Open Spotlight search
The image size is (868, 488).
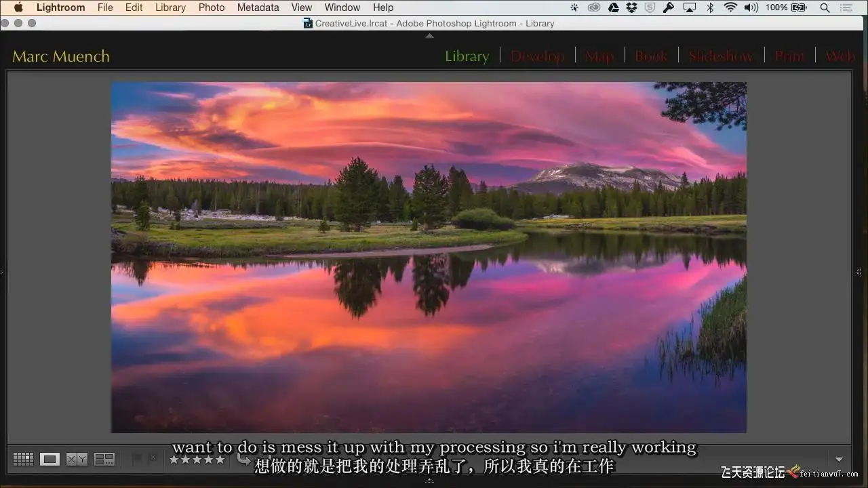825,7
